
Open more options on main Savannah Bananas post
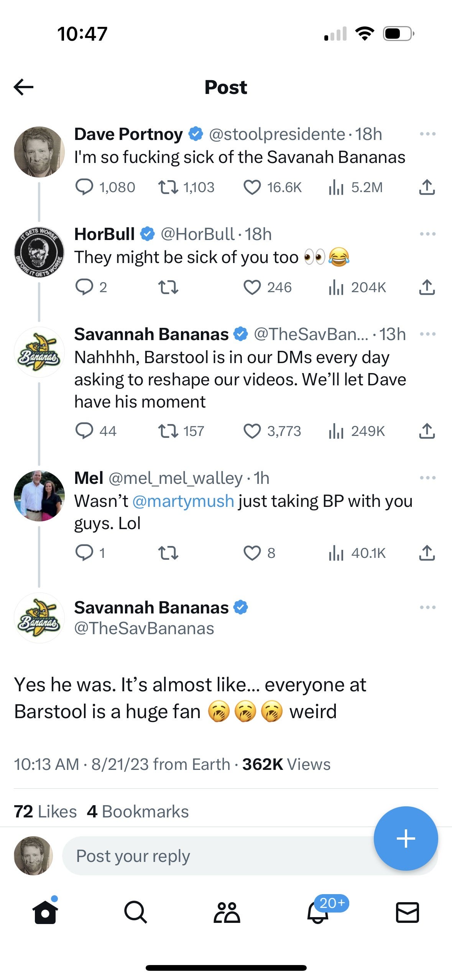(x=427, y=608)
